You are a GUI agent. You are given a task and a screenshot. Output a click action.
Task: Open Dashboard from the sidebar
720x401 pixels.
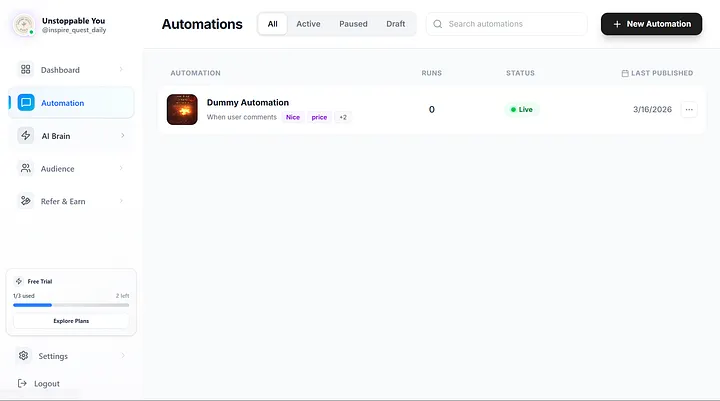tap(71, 70)
